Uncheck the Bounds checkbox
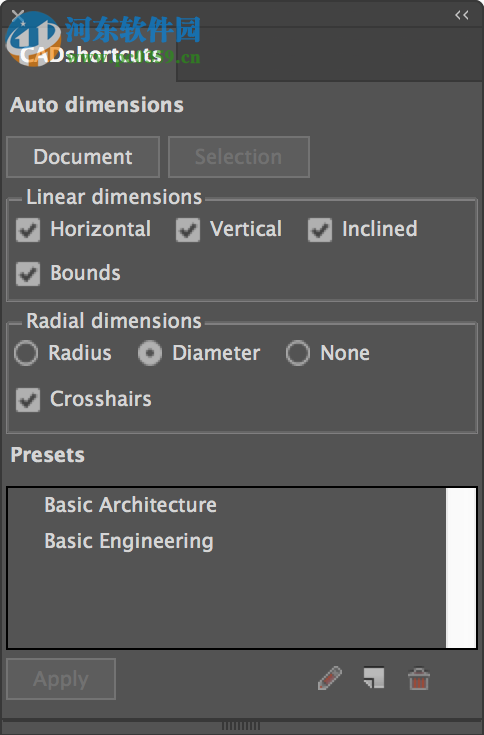 (28, 274)
